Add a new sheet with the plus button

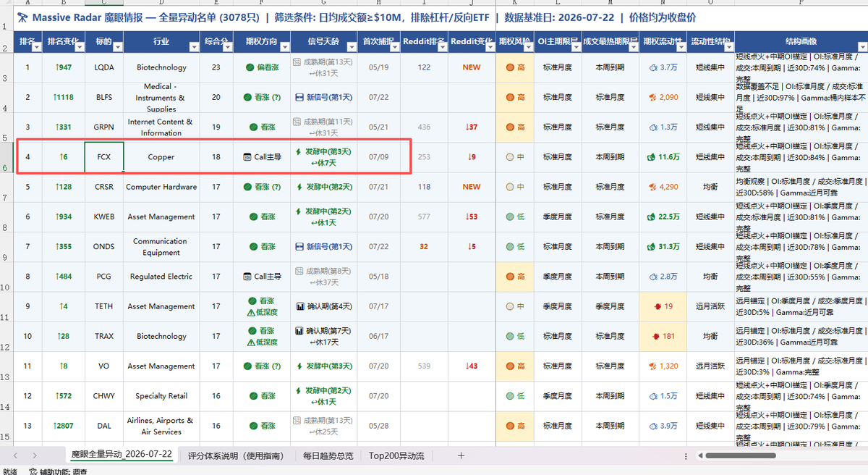point(461,455)
